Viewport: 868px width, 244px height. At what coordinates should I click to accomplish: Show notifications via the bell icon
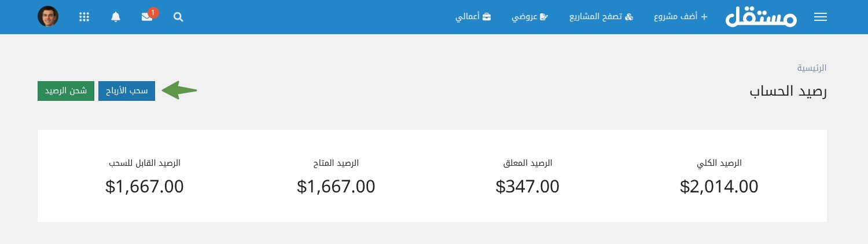[116, 17]
